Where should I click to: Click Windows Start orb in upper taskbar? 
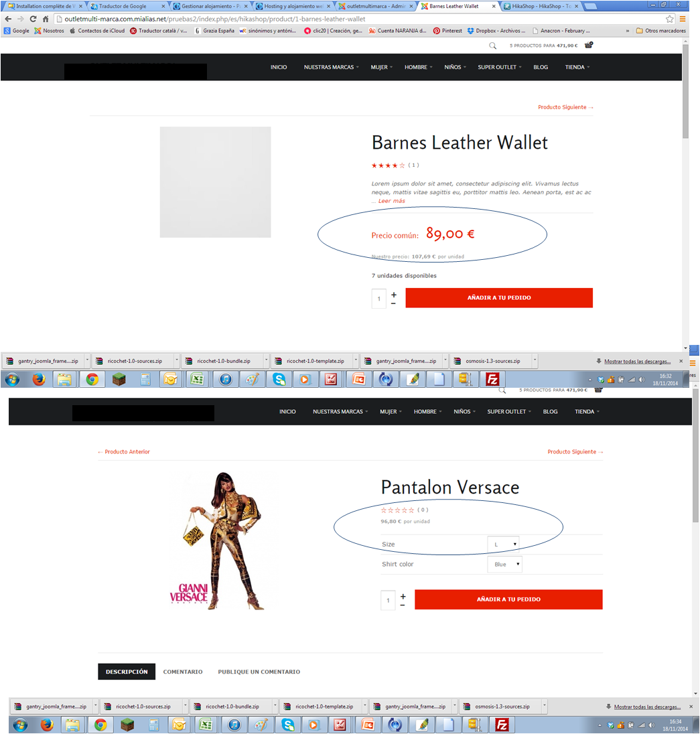click(12, 379)
